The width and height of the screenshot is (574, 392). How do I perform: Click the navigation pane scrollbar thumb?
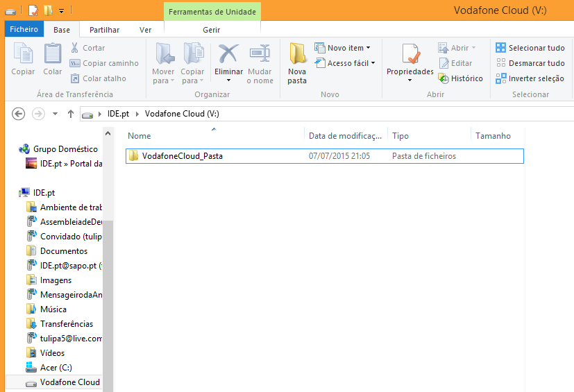click(x=108, y=305)
